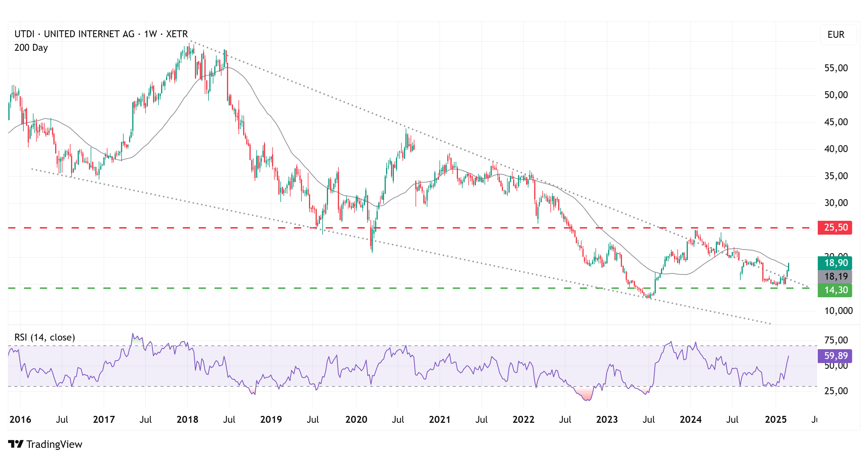The width and height of the screenshot is (868, 458).
Task: Click the 2020 time axis label
Action: [x=356, y=419]
